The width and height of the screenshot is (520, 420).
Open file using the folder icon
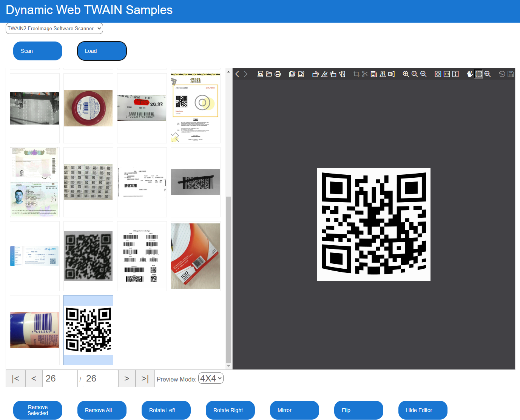269,74
